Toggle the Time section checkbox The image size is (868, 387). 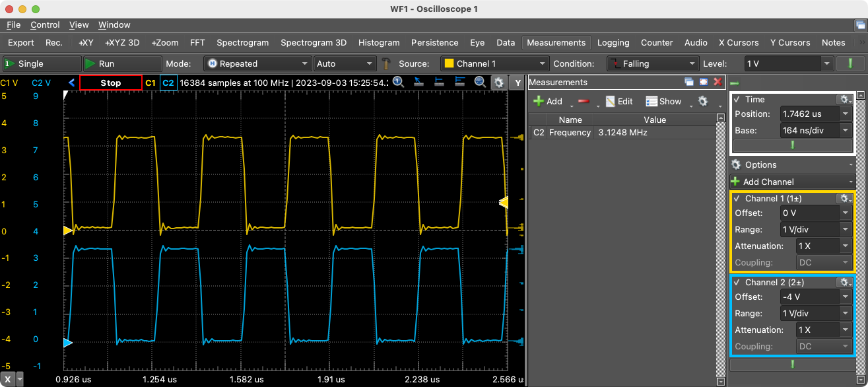(x=737, y=99)
